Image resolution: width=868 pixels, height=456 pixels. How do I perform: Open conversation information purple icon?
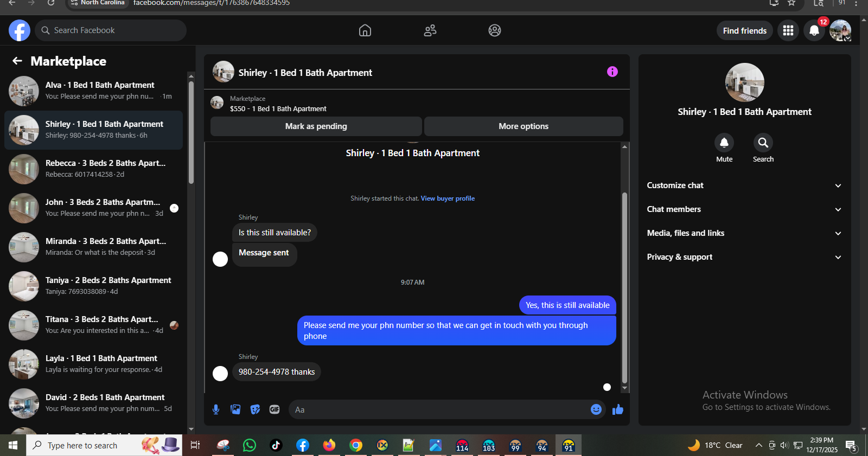(x=612, y=72)
